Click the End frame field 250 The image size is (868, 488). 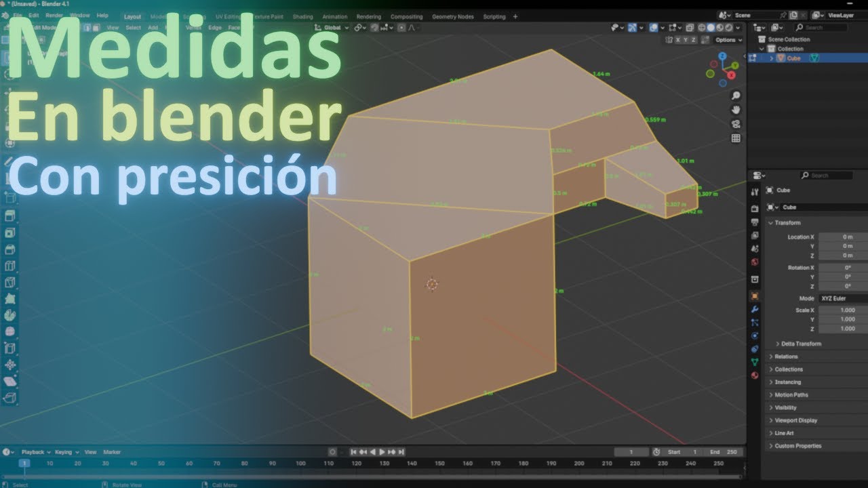coord(723,452)
